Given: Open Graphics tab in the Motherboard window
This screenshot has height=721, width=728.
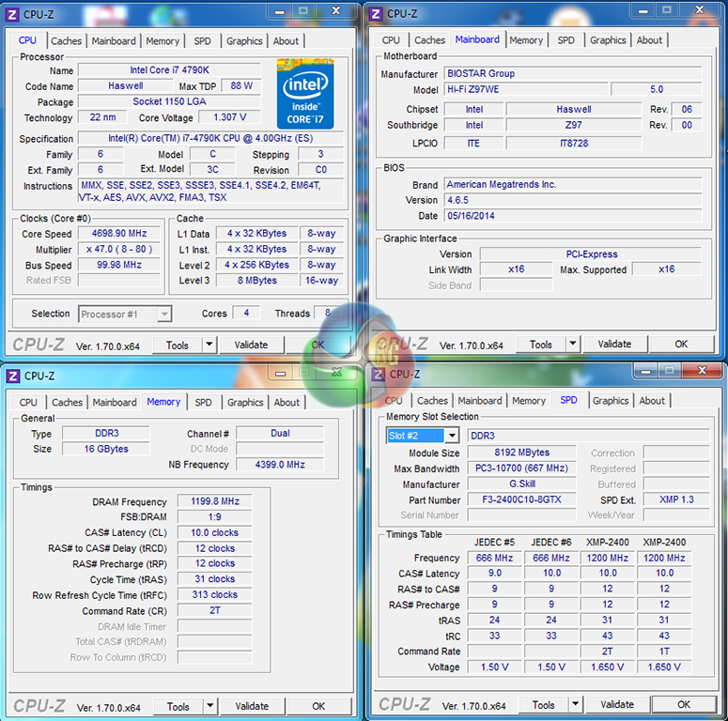Looking at the screenshot, I should [608, 40].
